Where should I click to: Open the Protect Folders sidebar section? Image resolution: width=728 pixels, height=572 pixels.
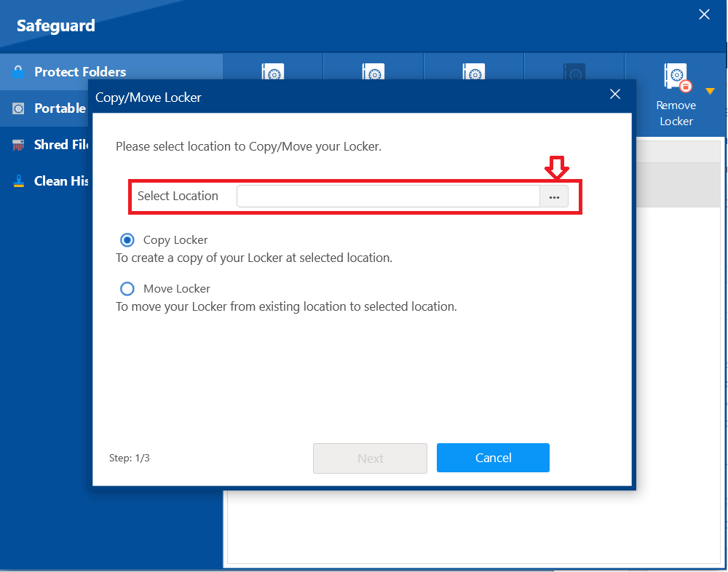[x=111, y=72]
